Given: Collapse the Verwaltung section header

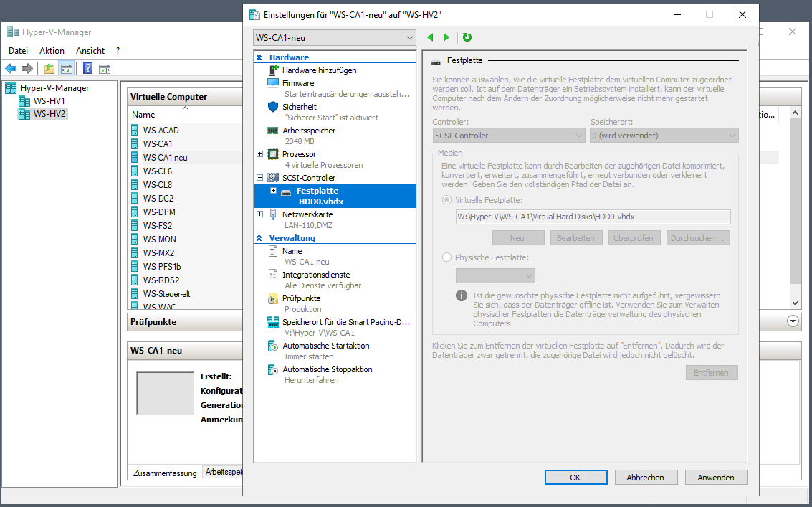Looking at the screenshot, I should [259, 238].
